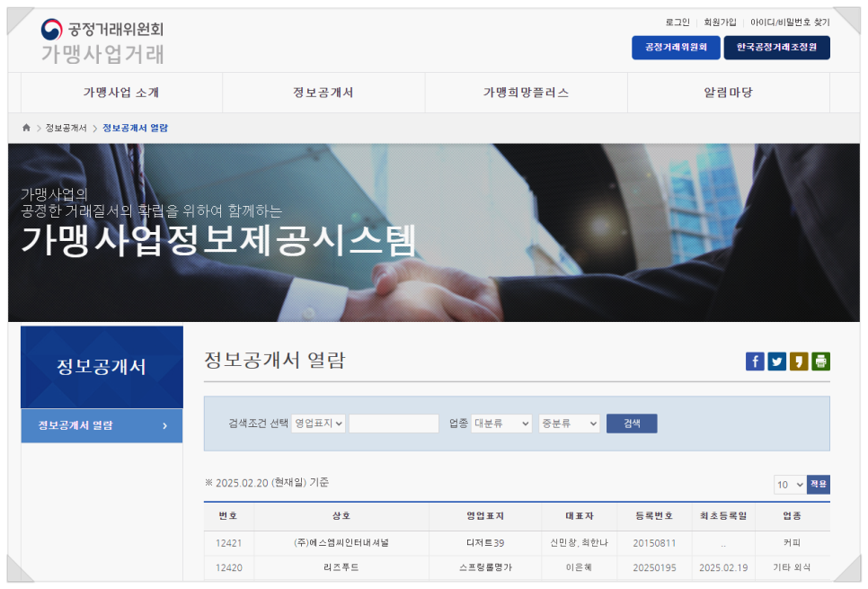Click 아이디/비밀번호 찾기 link
Viewport: 868px width, 589px height.
click(790, 22)
